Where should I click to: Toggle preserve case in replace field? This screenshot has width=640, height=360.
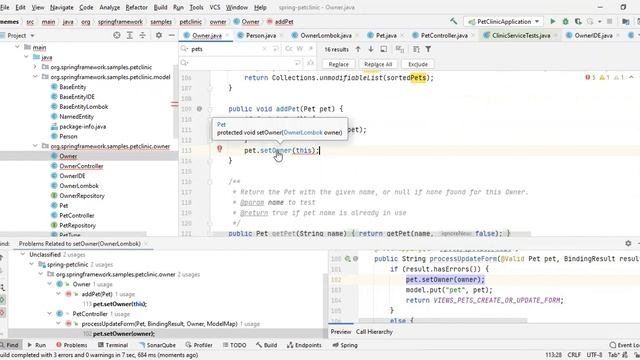pyautogui.click(x=310, y=63)
